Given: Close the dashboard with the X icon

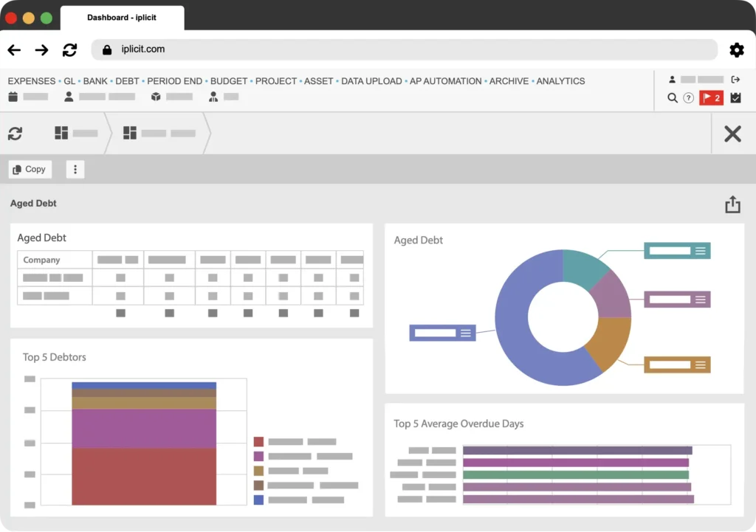Looking at the screenshot, I should (x=732, y=134).
